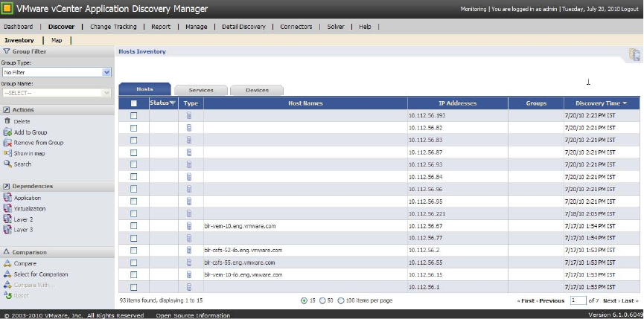This screenshot has width=644, height=319.
Task: Open Layer 3 dependencies icon
Action: (x=7, y=230)
